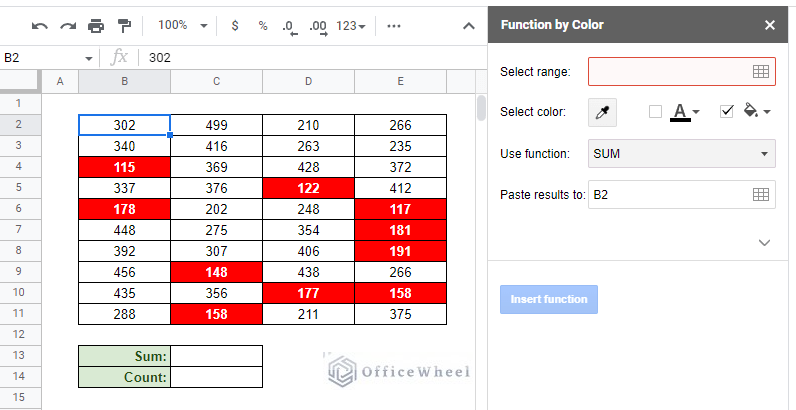Select row 12 header
The height and width of the screenshot is (410, 796).
tap(19, 334)
